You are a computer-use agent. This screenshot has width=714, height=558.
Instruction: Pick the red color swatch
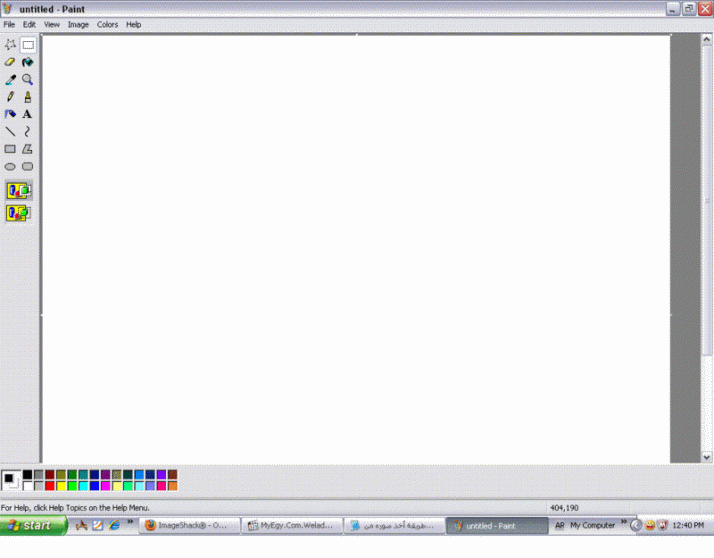[50, 486]
